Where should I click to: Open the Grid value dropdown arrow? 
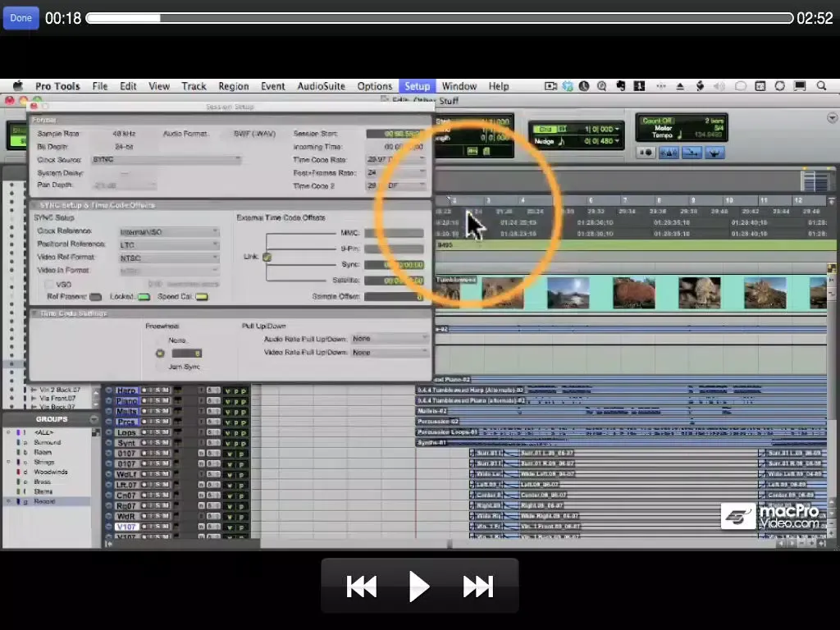click(x=617, y=129)
